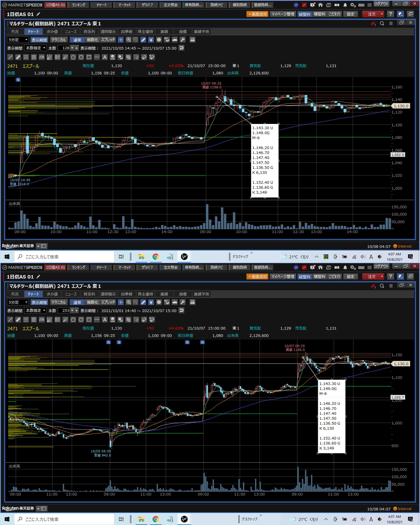Viewport: 420px width, 525px height.
Task: Click the info 'i' icon in lower chart toolbar
Action: point(159,302)
